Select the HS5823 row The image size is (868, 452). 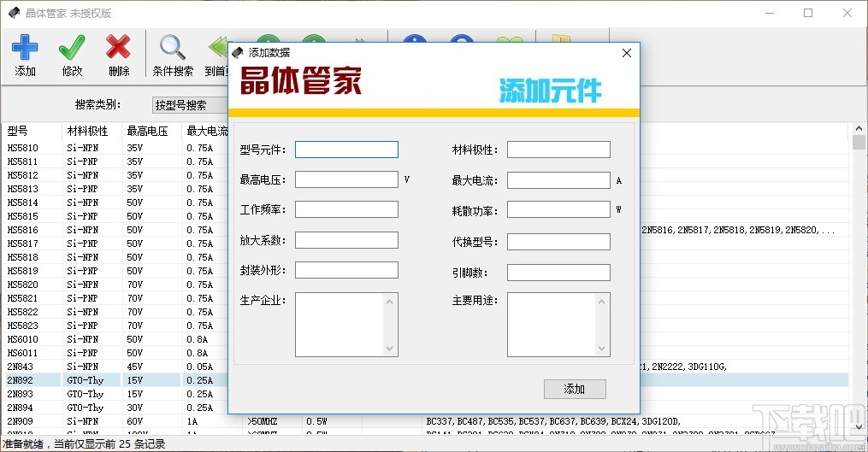(x=115, y=326)
